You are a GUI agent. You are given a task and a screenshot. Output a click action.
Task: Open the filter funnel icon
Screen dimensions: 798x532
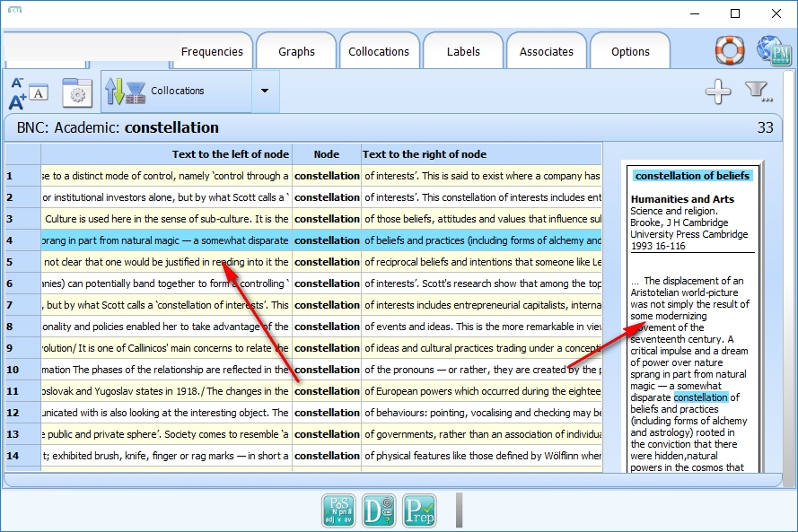(x=759, y=92)
